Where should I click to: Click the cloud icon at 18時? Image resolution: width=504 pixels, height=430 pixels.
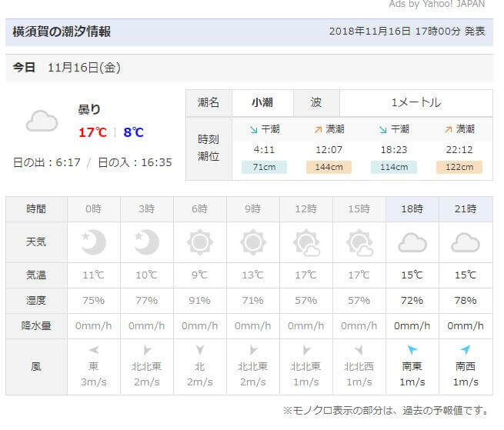coord(412,242)
